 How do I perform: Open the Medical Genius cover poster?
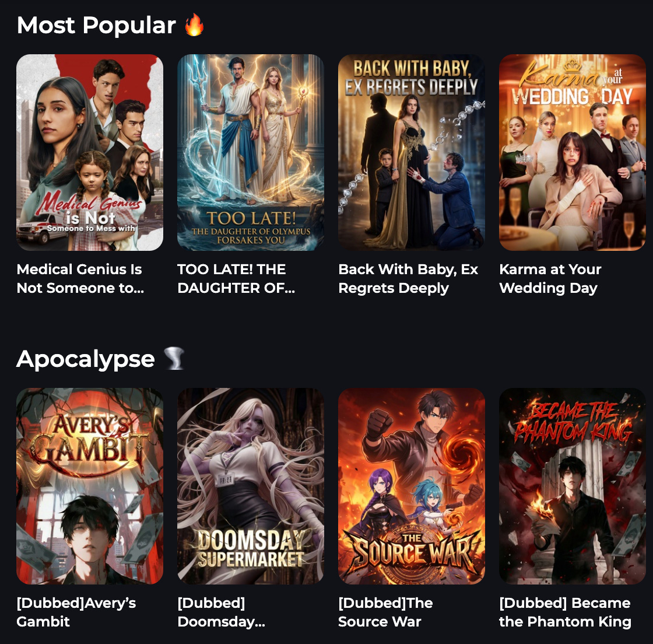click(x=90, y=152)
